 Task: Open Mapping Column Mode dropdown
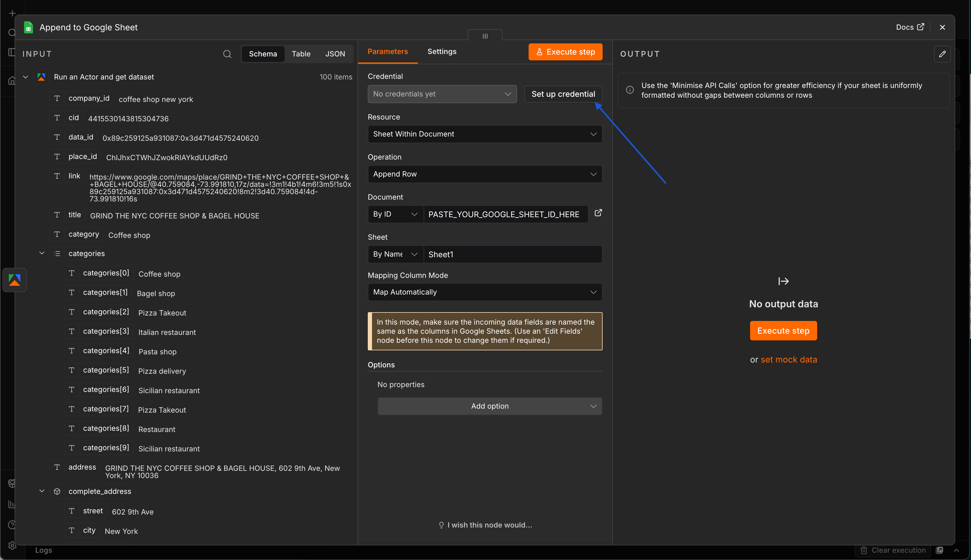485,292
